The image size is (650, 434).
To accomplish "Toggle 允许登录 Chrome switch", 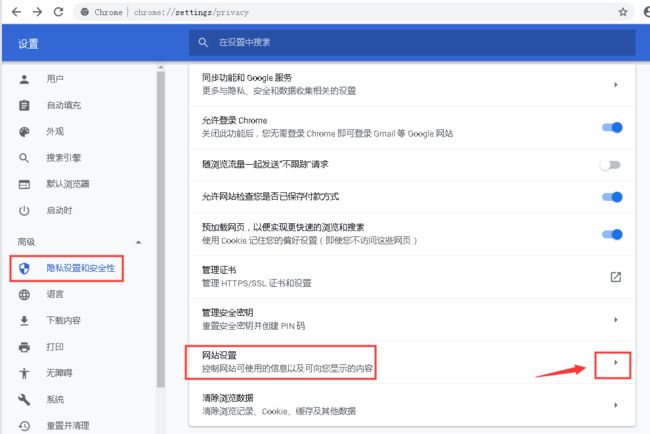I will click(x=612, y=128).
